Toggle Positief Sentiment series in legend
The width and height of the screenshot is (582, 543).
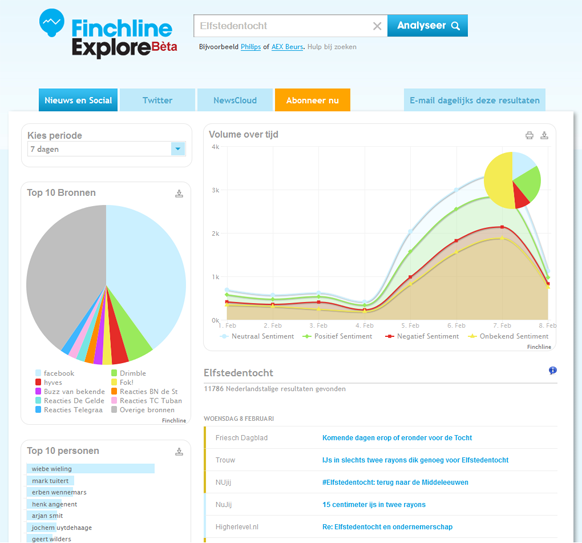point(337,336)
